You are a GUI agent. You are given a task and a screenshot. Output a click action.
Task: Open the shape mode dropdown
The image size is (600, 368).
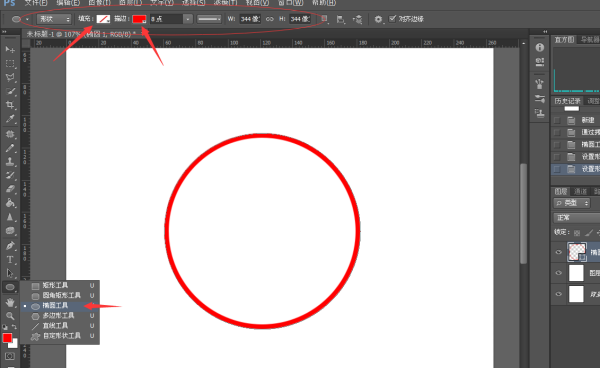click(x=54, y=19)
